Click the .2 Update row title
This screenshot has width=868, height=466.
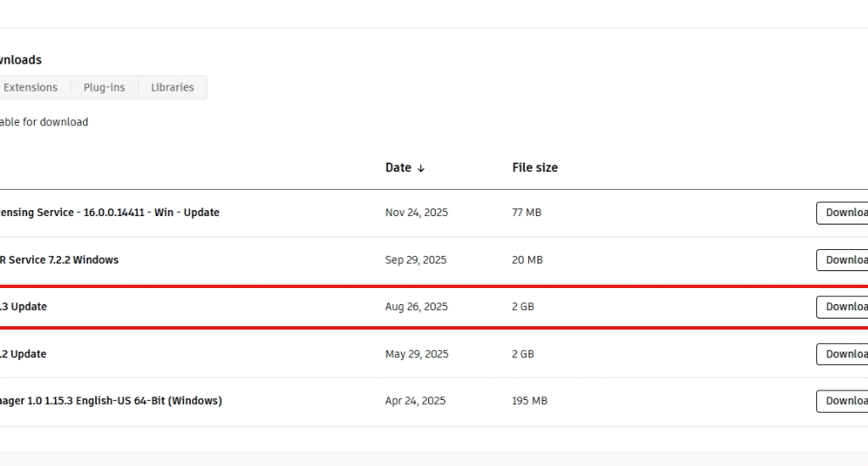pyautogui.click(x=24, y=354)
